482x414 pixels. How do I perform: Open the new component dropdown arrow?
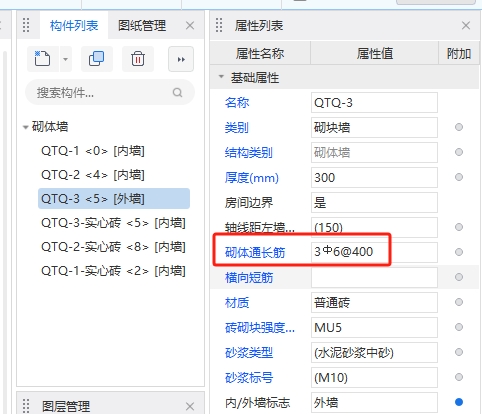[x=66, y=59]
